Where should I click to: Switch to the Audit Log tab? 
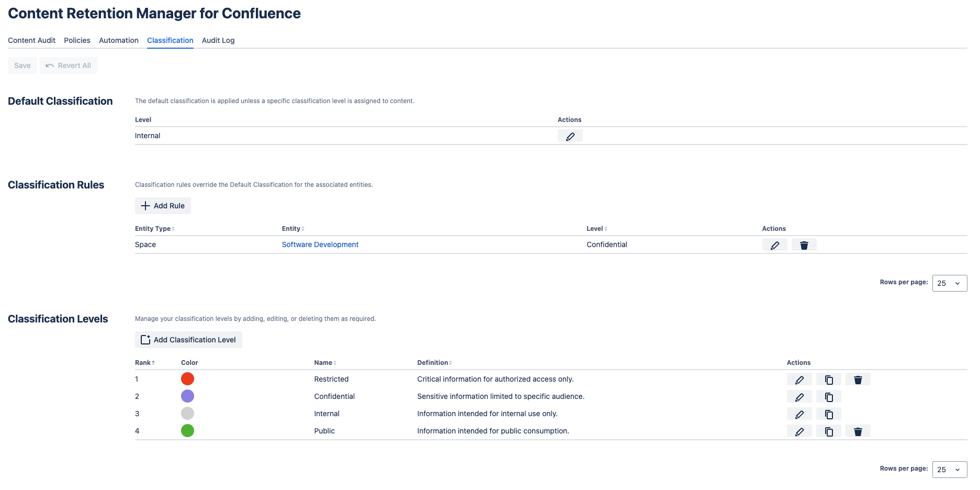pyautogui.click(x=218, y=40)
